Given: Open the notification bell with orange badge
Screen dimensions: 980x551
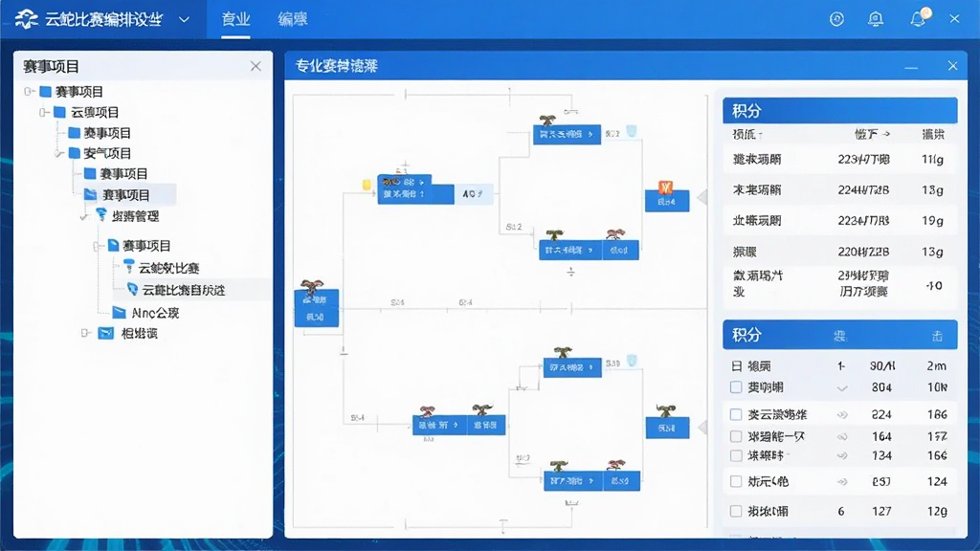Looking at the screenshot, I should (x=918, y=19).
